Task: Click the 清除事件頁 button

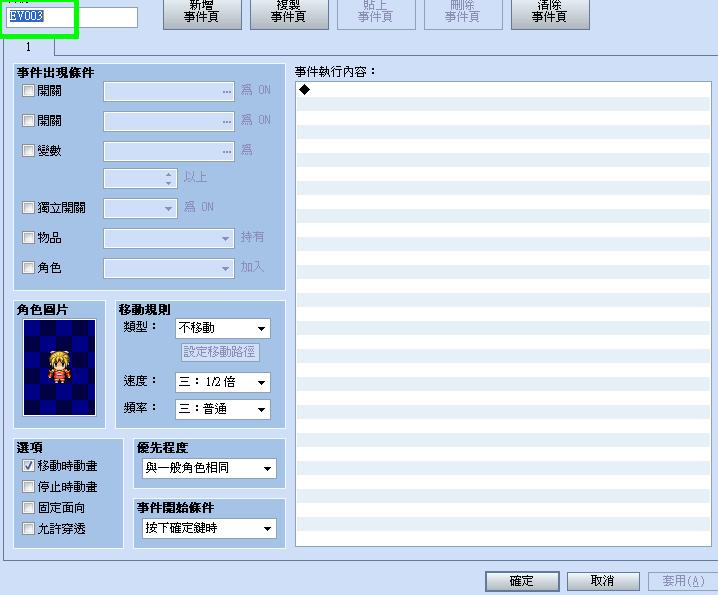Action: tap(550, 14)
